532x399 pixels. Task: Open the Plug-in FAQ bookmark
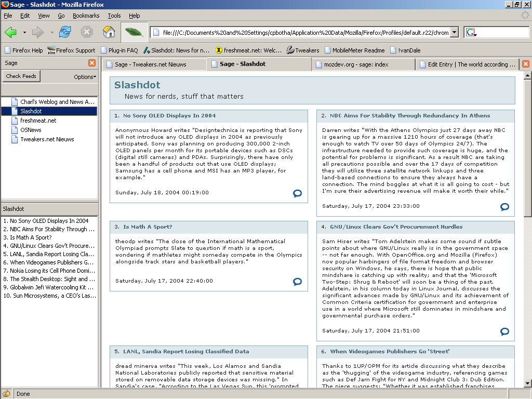pyautogui.click(x=119, y=50)
